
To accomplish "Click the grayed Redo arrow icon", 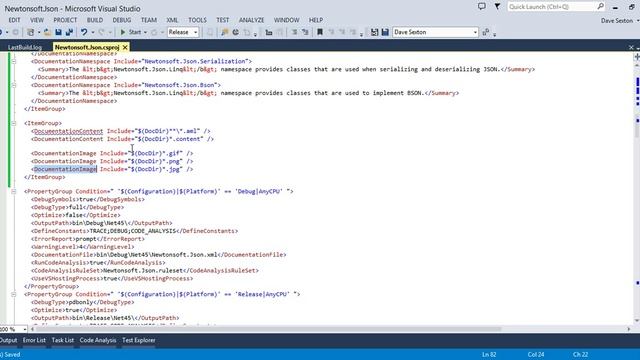I will pos(102,32).
